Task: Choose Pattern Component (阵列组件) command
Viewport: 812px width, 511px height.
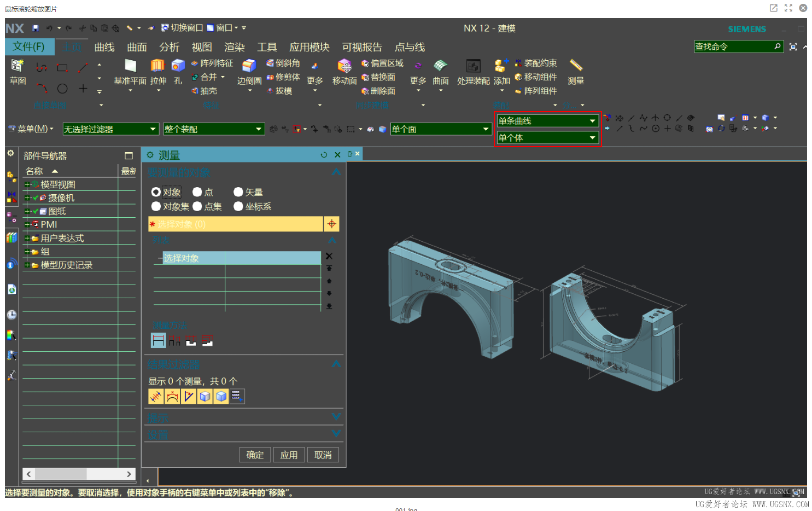Action: 536,91
